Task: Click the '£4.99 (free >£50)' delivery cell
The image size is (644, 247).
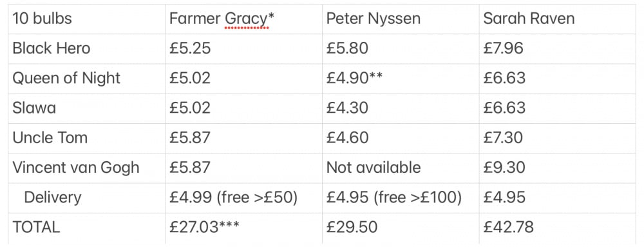Action: 243,198
